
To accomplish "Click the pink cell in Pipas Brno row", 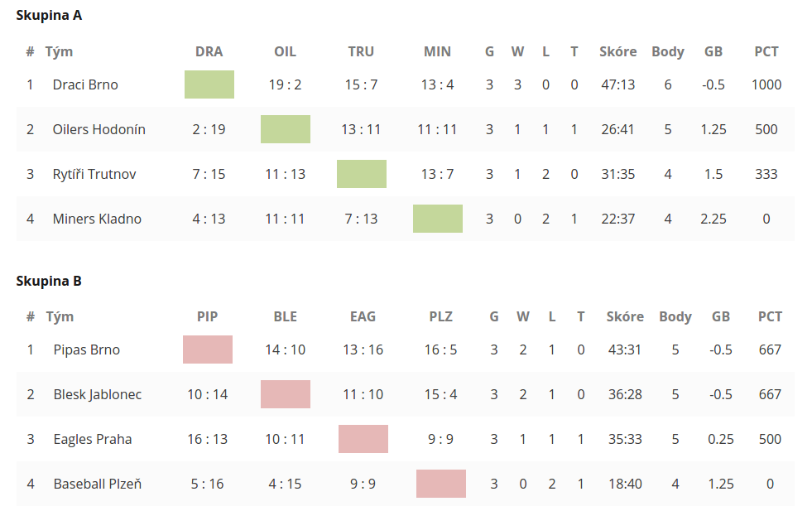I will [x=208, y=350].
